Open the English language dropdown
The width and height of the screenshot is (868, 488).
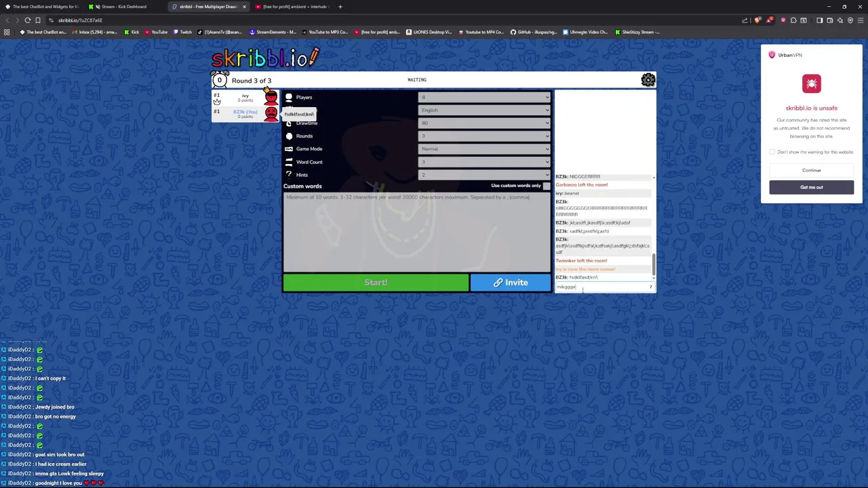[x=484, y=110]
